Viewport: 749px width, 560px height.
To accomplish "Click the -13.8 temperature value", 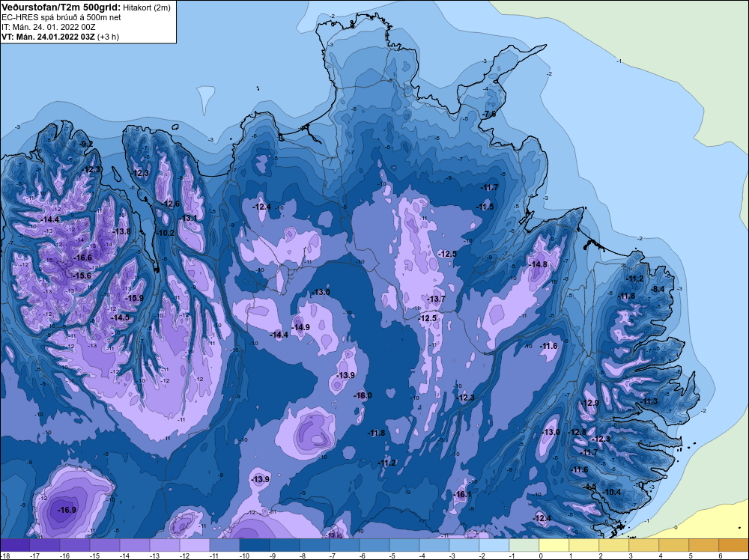I will pos(121,231).
